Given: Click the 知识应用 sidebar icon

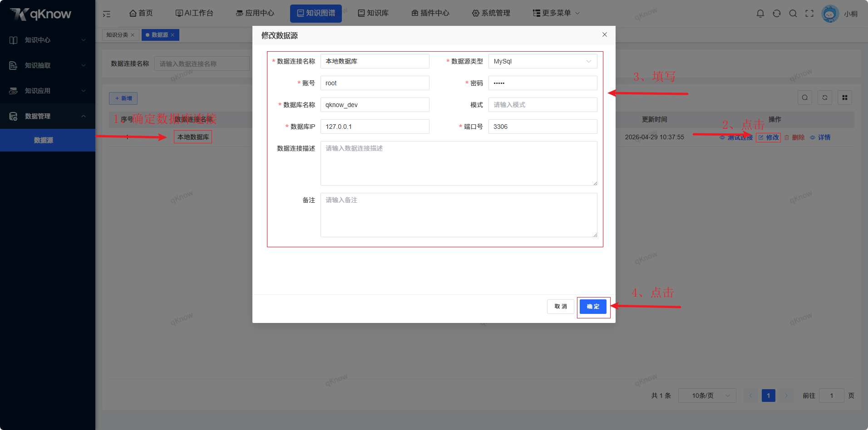Looking at the screenshot, I should click(x=14, y=91).
